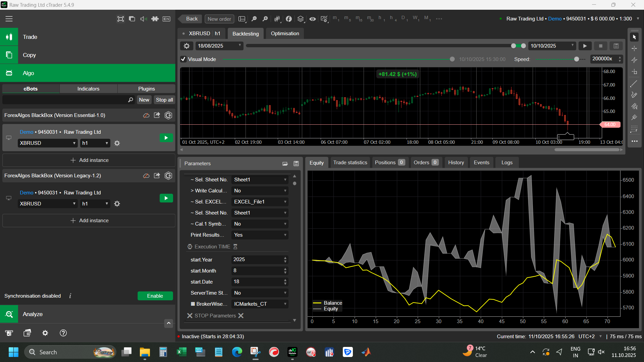
Task: Select the trend line drawing tool
Action: 634,84
